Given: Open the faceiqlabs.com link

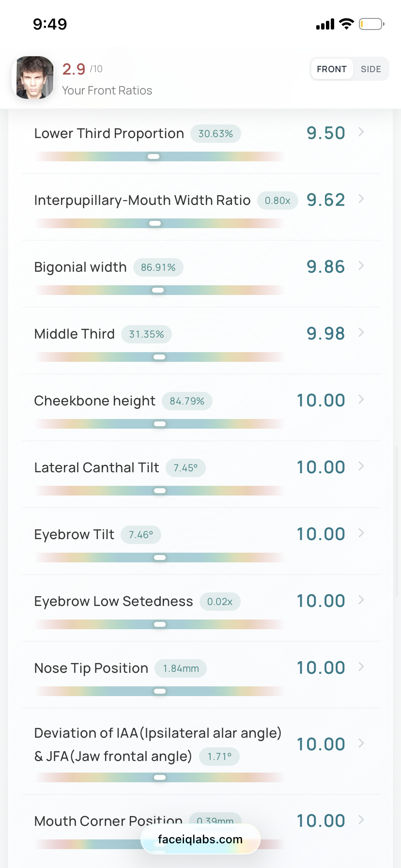Looking at the screenshot, I should click(x=200, y=839).
